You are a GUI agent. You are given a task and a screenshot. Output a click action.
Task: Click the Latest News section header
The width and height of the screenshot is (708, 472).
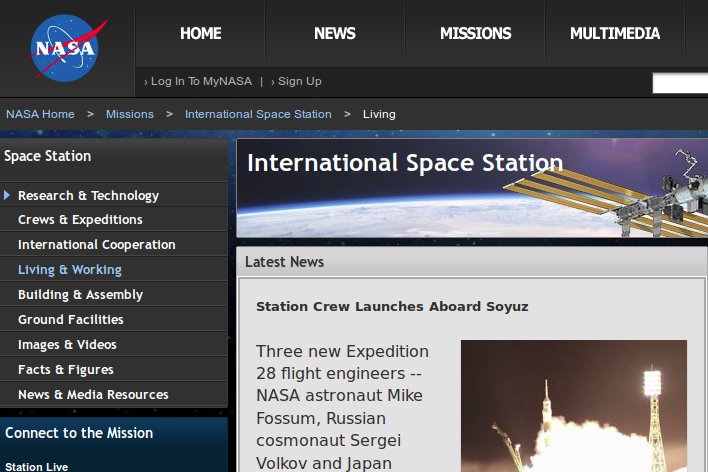point(472,262)
